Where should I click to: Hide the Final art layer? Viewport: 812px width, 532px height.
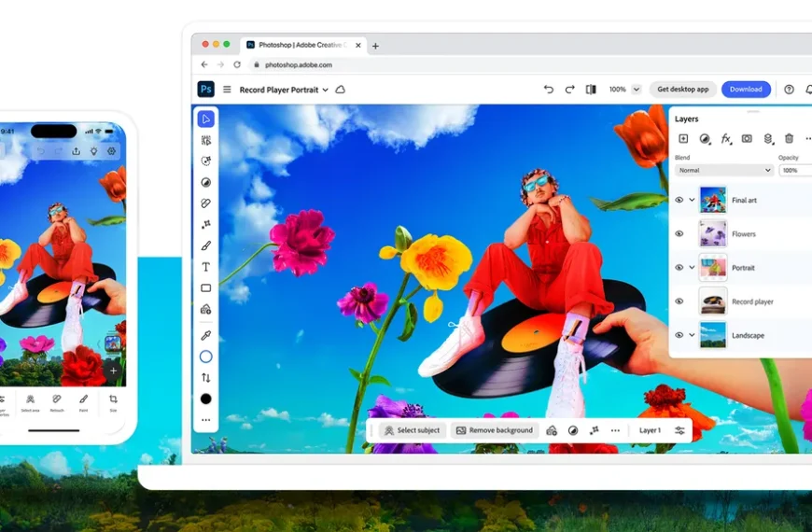point(679,200)
